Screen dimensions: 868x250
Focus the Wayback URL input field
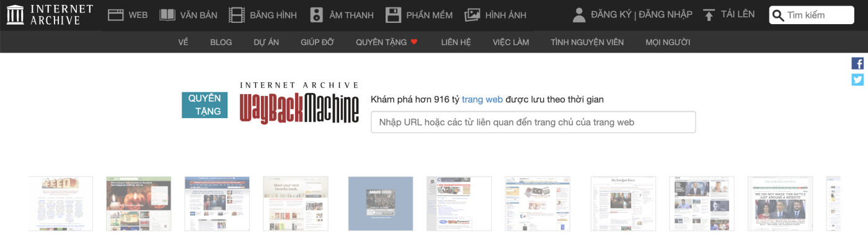533,122
